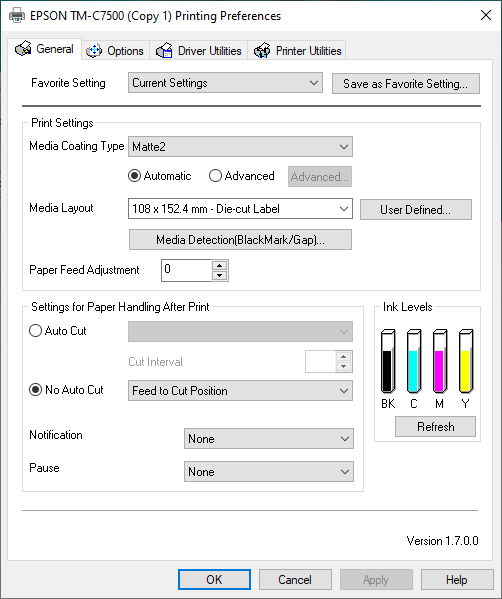The width and height of the screenshot is (502, 599).
Task: Switch to the Printer Utilities tab
Action: click(297, 50)
